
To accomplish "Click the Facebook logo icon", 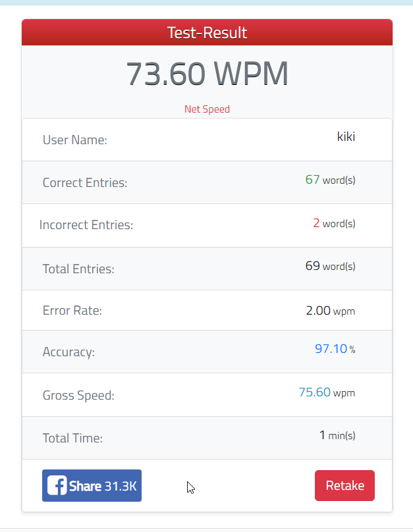I will [57, 485].
